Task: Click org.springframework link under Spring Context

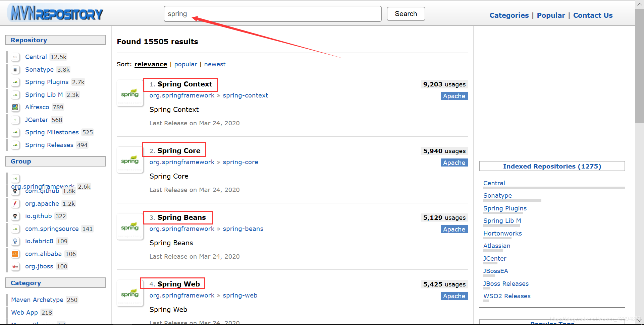Action: 182,95
